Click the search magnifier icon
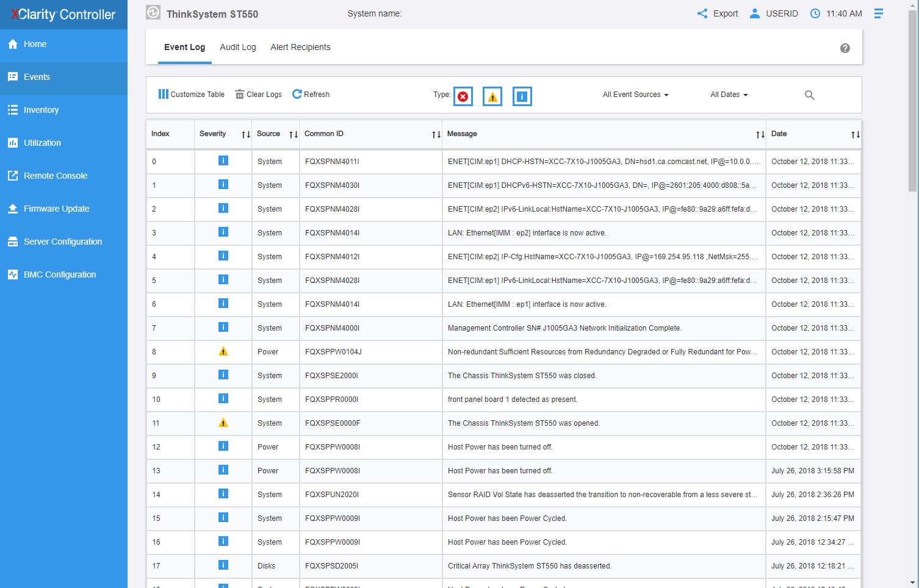The height and width of the screenshot is (588, 919). click(x=809, y=95)
